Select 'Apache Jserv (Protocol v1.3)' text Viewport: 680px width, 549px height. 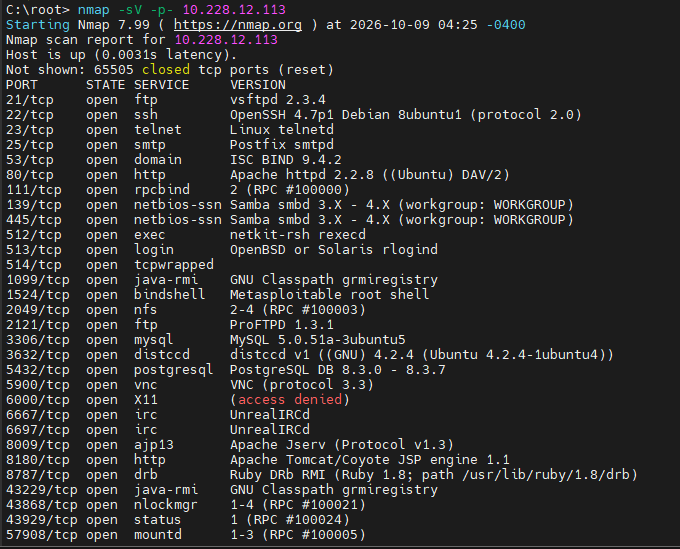(342, 445)
